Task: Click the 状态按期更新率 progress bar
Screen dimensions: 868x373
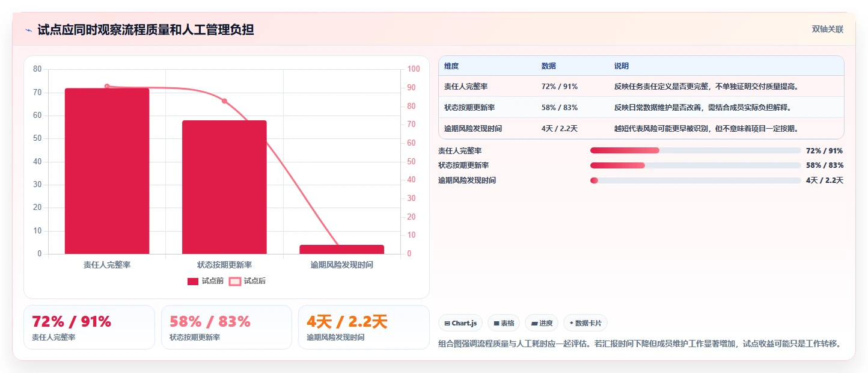Action: click(x=695, y=165)
